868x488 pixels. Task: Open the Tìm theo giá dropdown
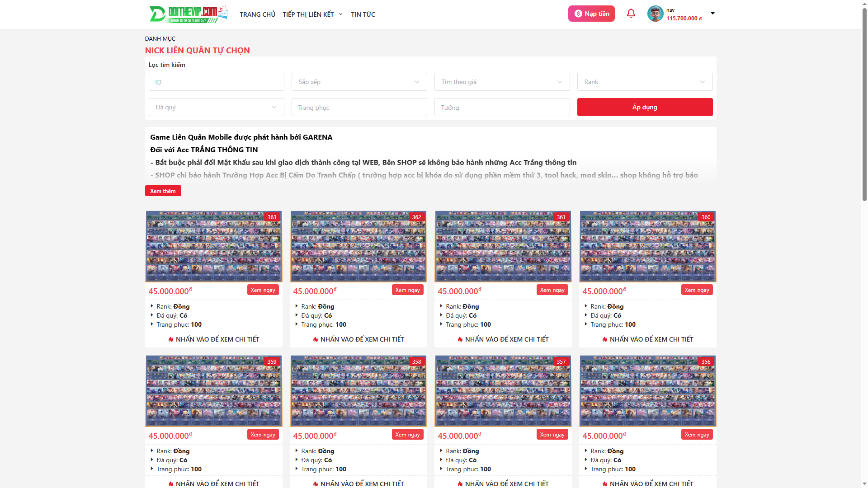(502, 82)
